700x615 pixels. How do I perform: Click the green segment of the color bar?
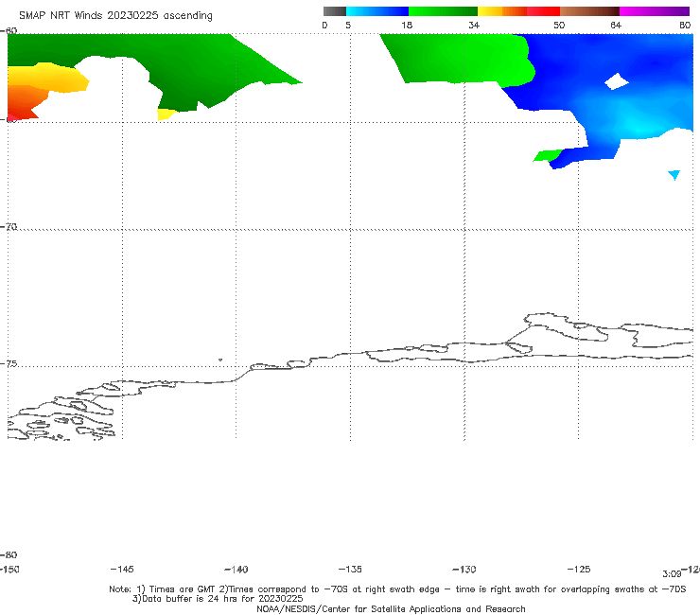pos(443,11)
